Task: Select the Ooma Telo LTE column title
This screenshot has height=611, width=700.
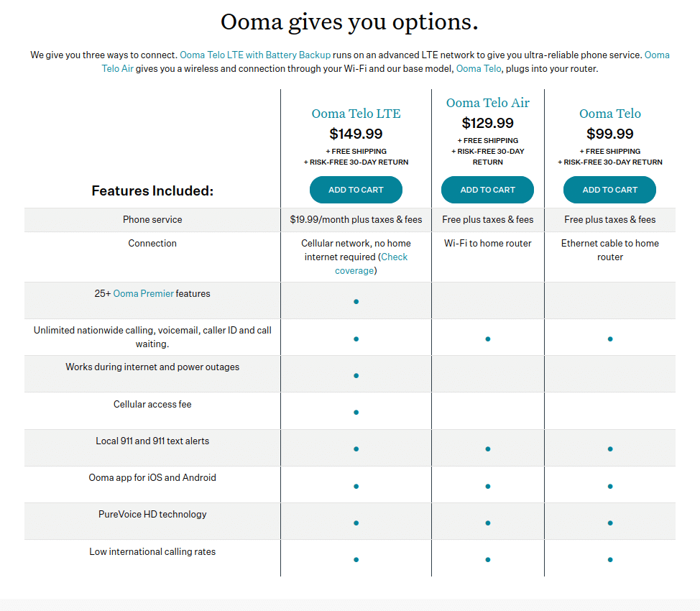Action: click(x=356, y=114)
